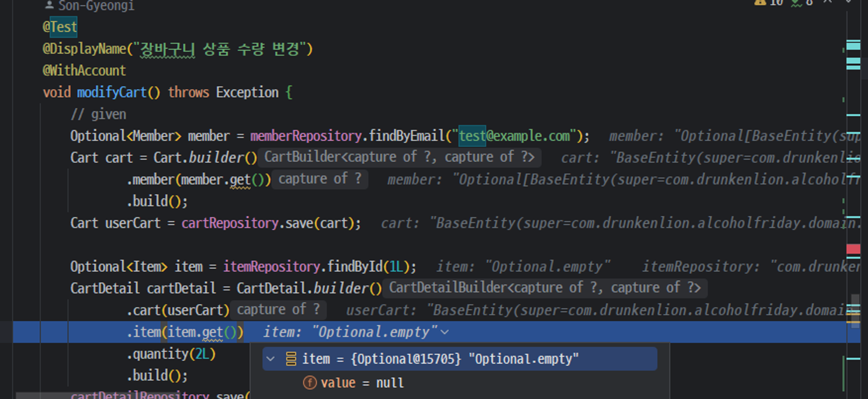Viewport: 868px width, 399px height.
Task: Click the "capture of ?" hint after member.get()
Action: [x=320, y=179]
